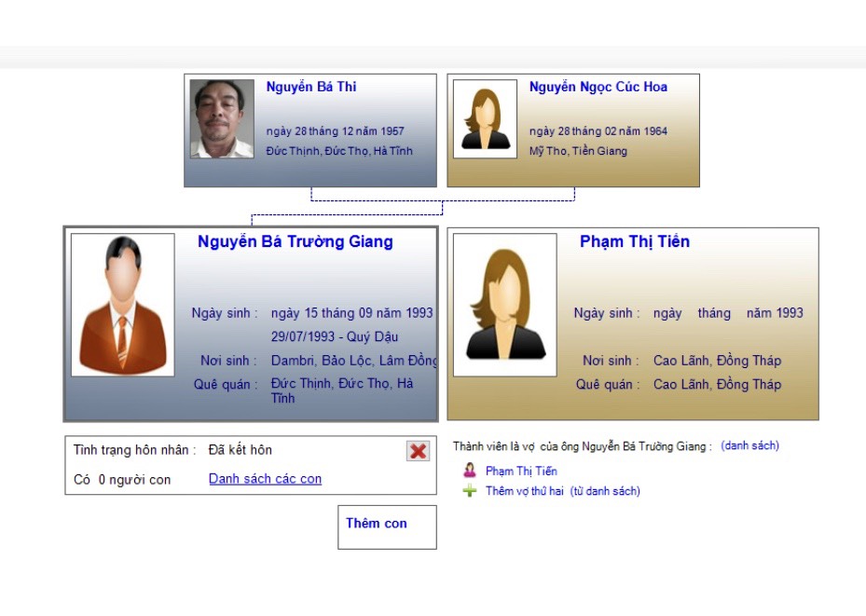
Task: Open the (danh sách) link beside wife members
Action: coord(750,446)
